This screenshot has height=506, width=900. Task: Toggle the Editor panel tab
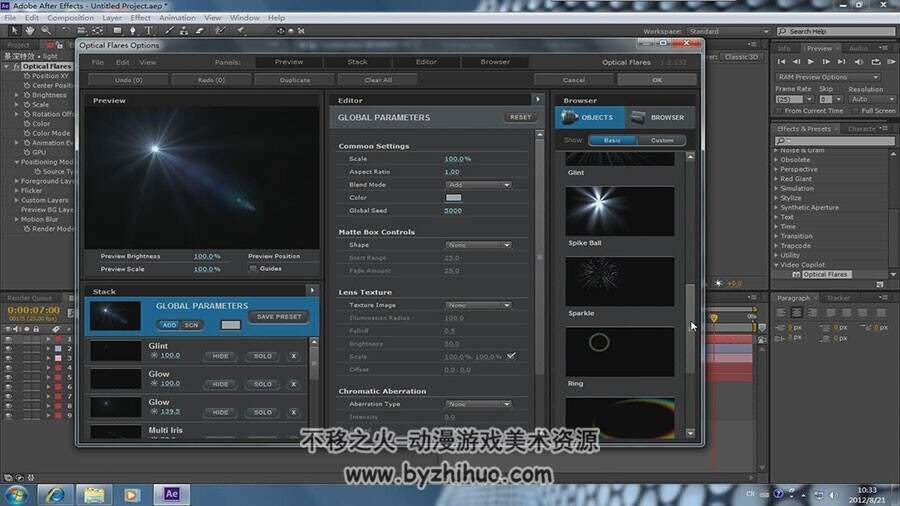click(426, 62)
